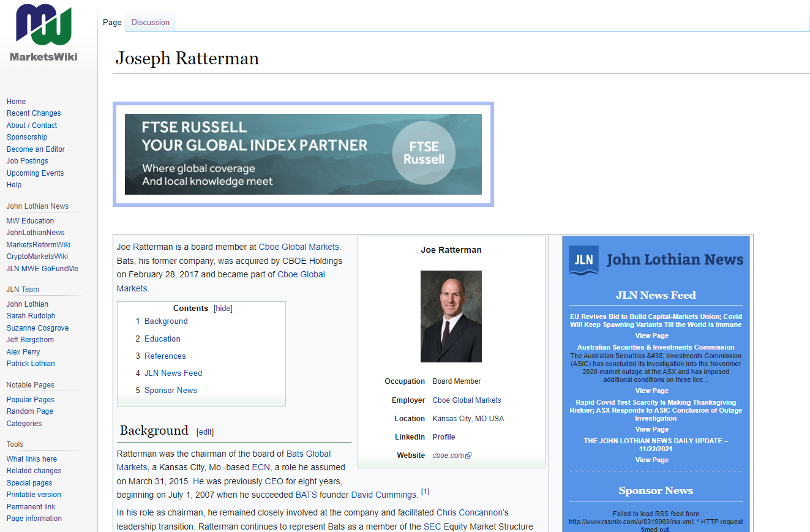Go to Home in the sidebar
Image resolution: width=810 pixels, height=532 pixels.
16,102
